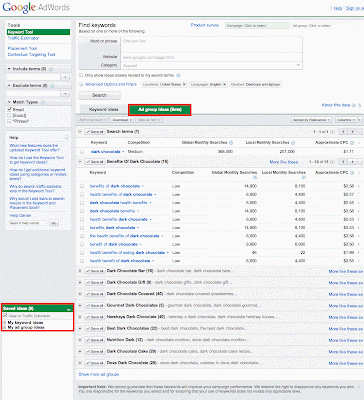Open the Category dropdown
This screenshot has width=364, height=400.
click(x=212, y=65)
